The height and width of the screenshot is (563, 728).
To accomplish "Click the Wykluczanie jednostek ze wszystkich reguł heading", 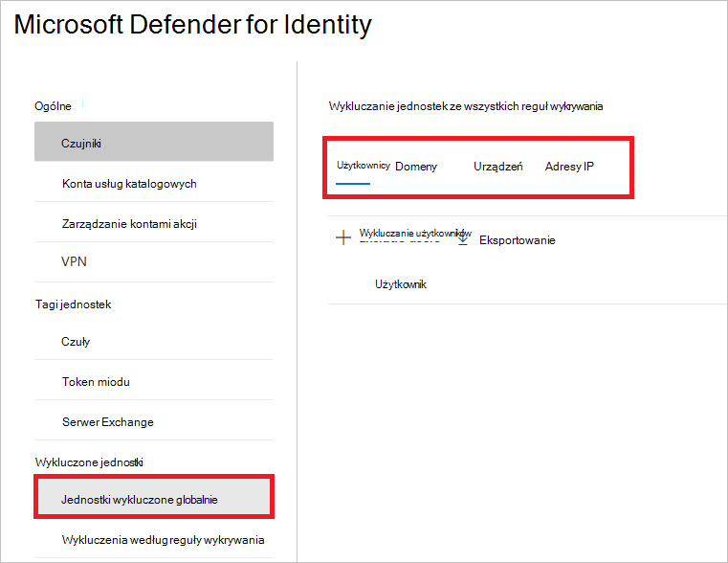I will [466, 106].
